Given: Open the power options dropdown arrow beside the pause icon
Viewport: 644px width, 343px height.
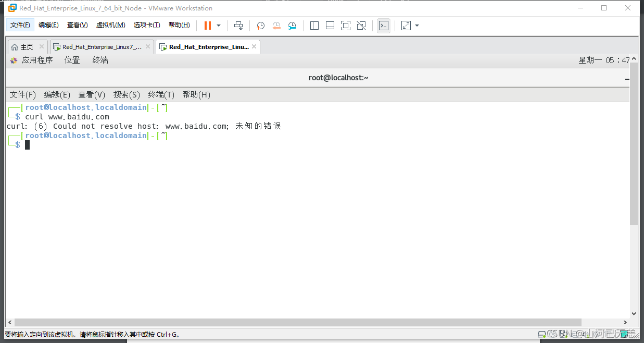Looking at the screenshot, I should coord(219,26).
